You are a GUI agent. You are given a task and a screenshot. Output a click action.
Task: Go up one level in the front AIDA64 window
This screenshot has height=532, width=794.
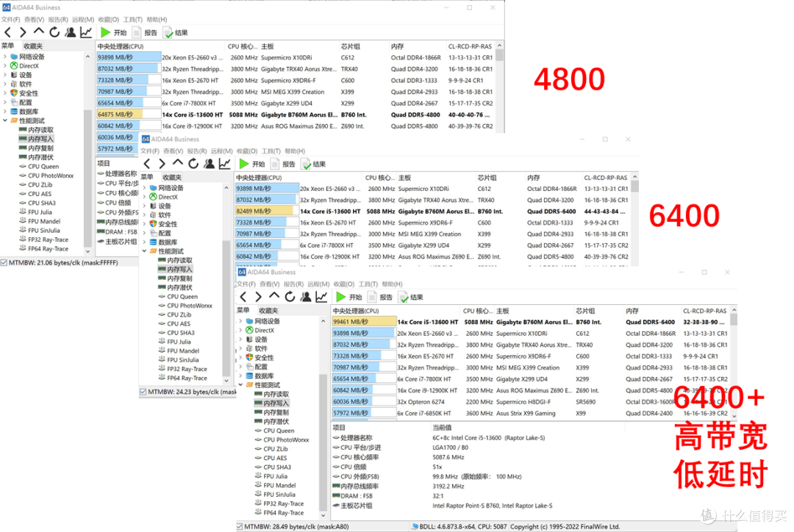[274, 296]
